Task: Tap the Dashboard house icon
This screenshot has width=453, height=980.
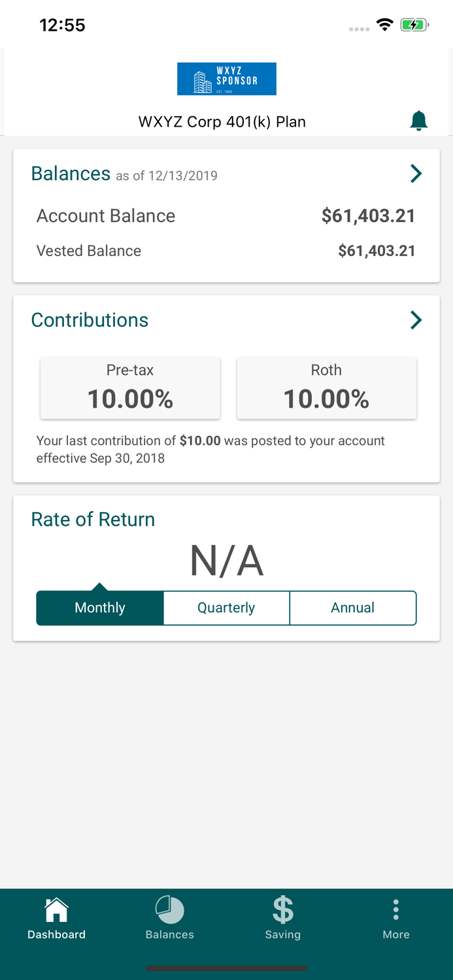Action: click(56, 909)
